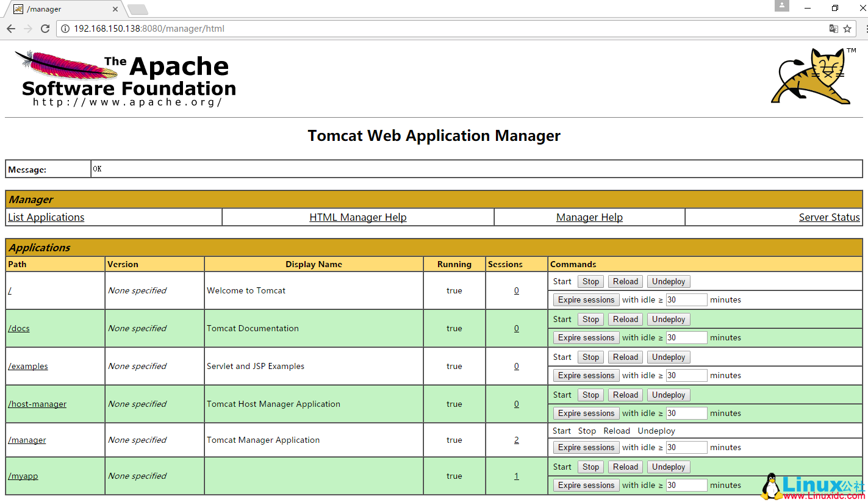Click the browser back arrow icon
868x502 pixels.
pyautogui.click(x=11, y=29)
